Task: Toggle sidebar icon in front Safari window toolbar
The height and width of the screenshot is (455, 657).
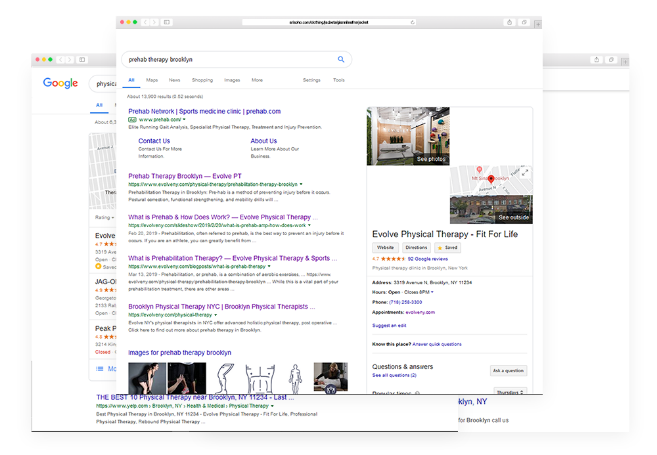Action: coord(167,22)
